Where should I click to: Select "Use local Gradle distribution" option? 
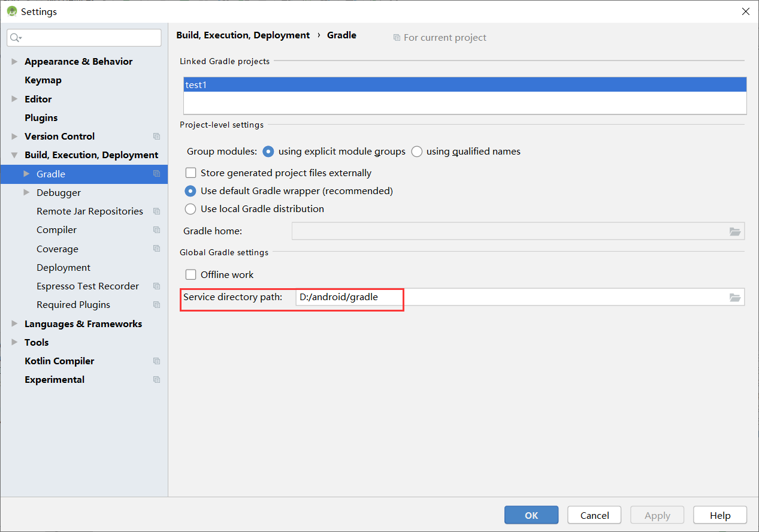click(x=190, y=209)
